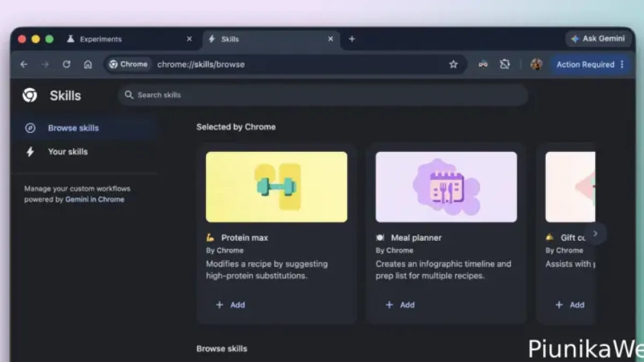
Task: Open the Meal planner calendar thumbnail
Action: pyautogui.click(x=447, y=187)
